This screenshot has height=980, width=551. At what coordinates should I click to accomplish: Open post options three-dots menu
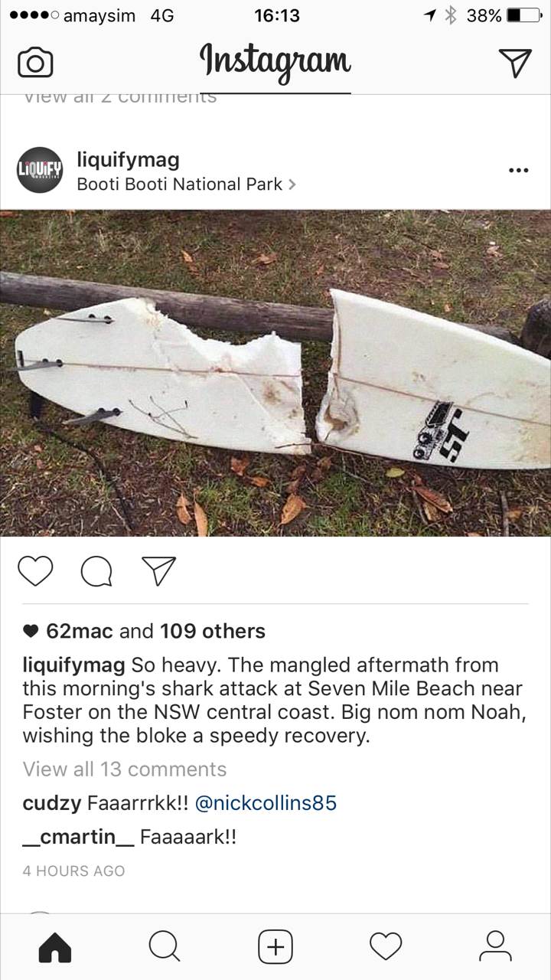518,170
